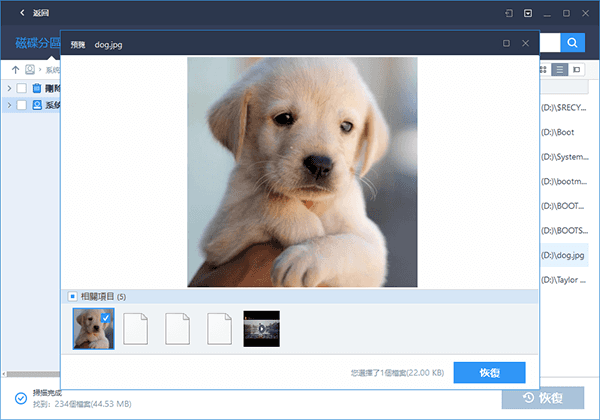This screenshot has width=600, height=420.
Task: Click 恢復 button in preview dialog
Action: tap(489, 372)
